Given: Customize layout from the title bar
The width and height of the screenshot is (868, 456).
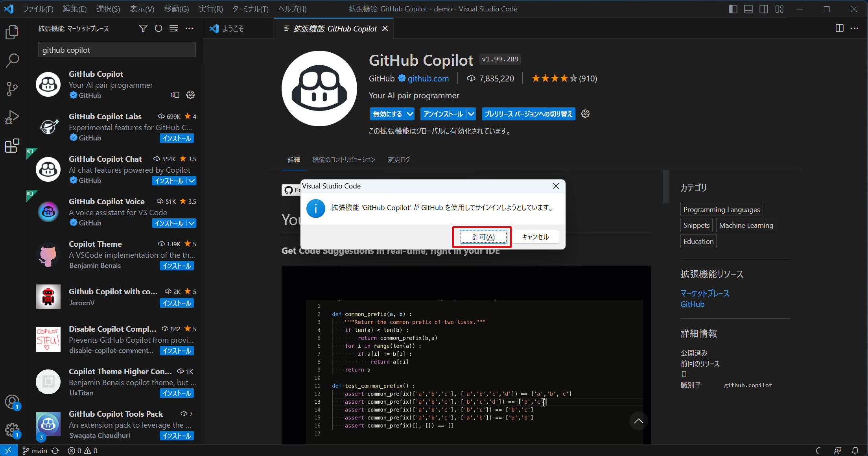Looking at the screenshot, I should coord(780,9).
